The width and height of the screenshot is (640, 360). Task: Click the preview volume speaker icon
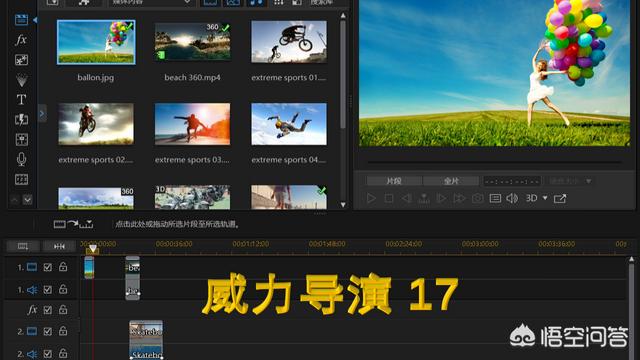tap(512, 198)
